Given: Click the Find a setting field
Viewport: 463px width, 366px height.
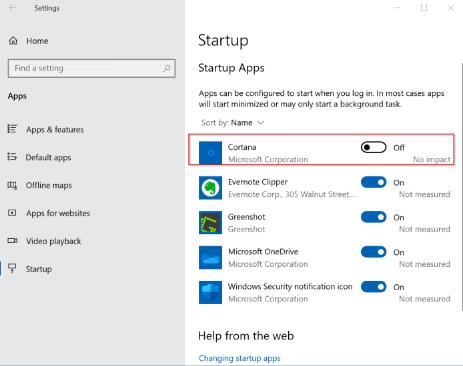Looking at the screenshot, I should tap(92, 68).
